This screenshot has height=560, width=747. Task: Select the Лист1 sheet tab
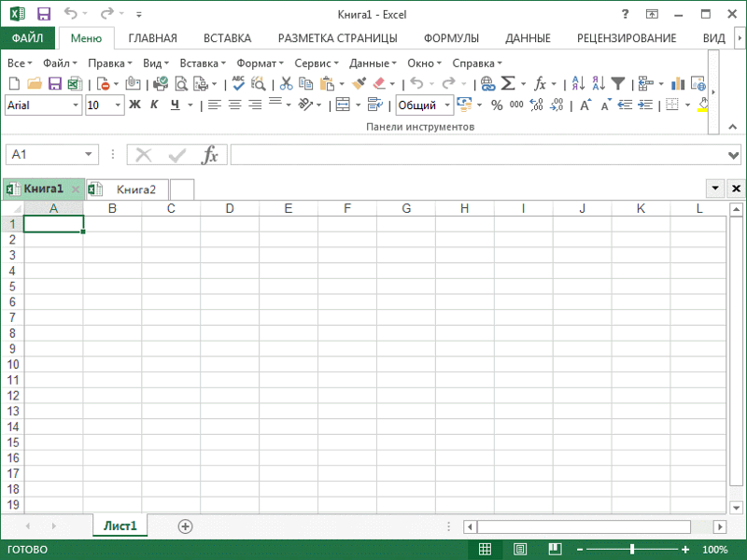click(x=120, y=525)
